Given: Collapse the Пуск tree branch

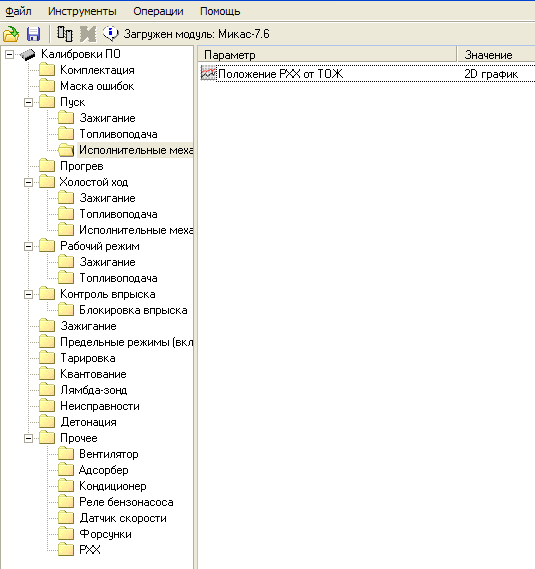Looking at the screenshot, I should tap(28, 102).
